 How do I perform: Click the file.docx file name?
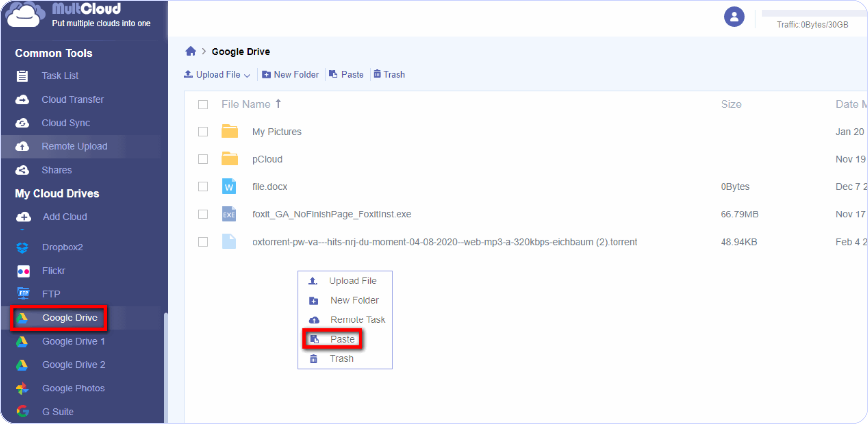pos(270,187)
